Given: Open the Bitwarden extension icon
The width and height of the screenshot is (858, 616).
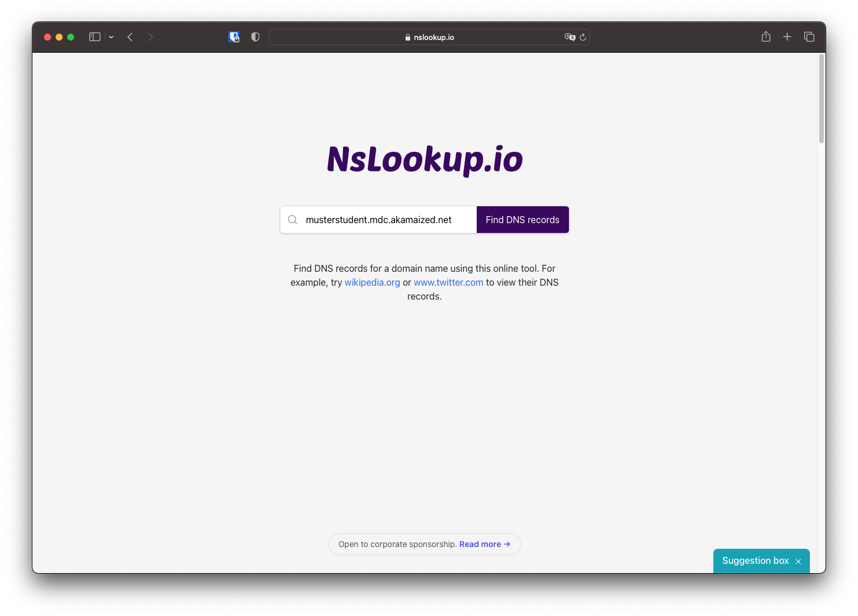Looking at the screenshot, I should (234, 37).
